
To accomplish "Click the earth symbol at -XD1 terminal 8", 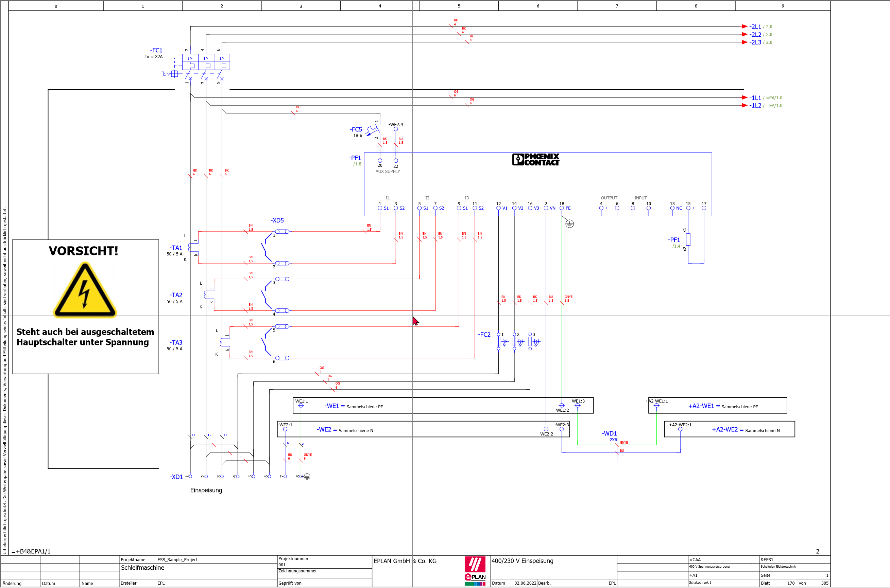I will (x=307, y=477).
